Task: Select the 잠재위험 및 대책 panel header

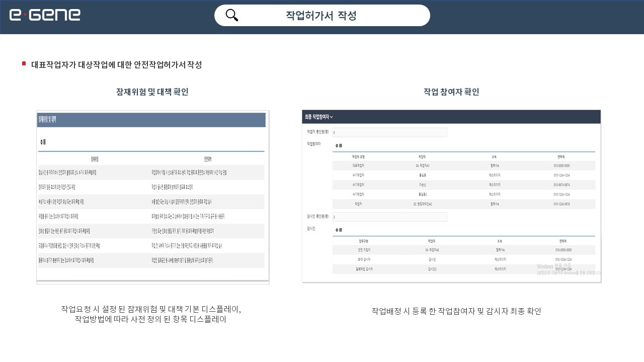Action: tap(151, 120)
